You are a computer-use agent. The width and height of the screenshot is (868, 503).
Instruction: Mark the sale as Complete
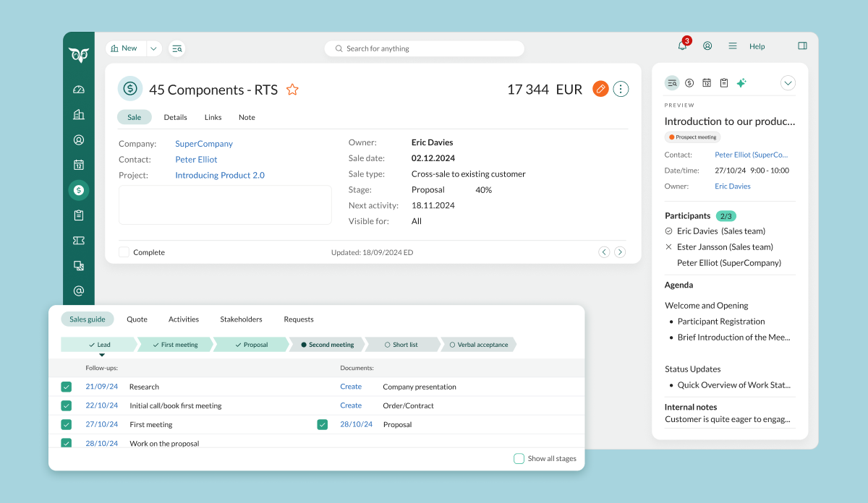pos(124,252)
